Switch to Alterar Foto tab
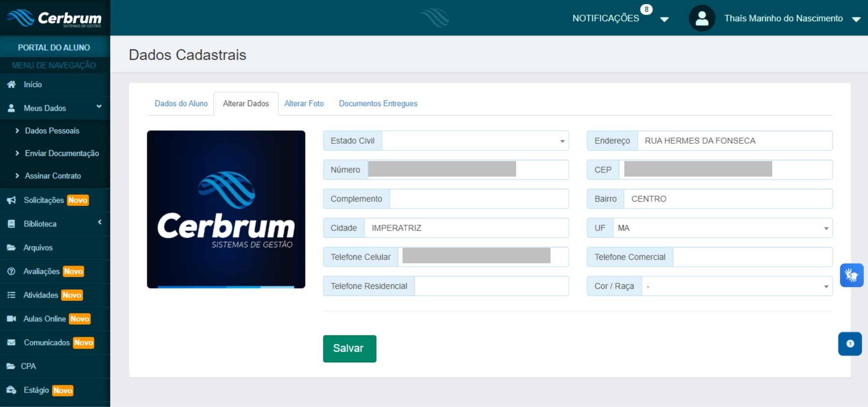 click(x=304, y=104)
